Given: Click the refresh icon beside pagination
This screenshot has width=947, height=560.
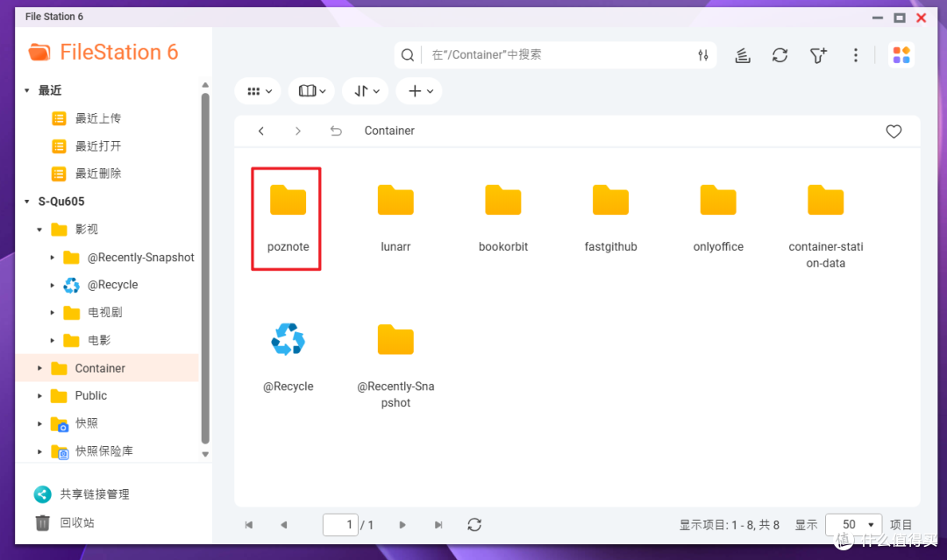Looking at the screenshot, I should pyautogui.click(x=474, y=525).
